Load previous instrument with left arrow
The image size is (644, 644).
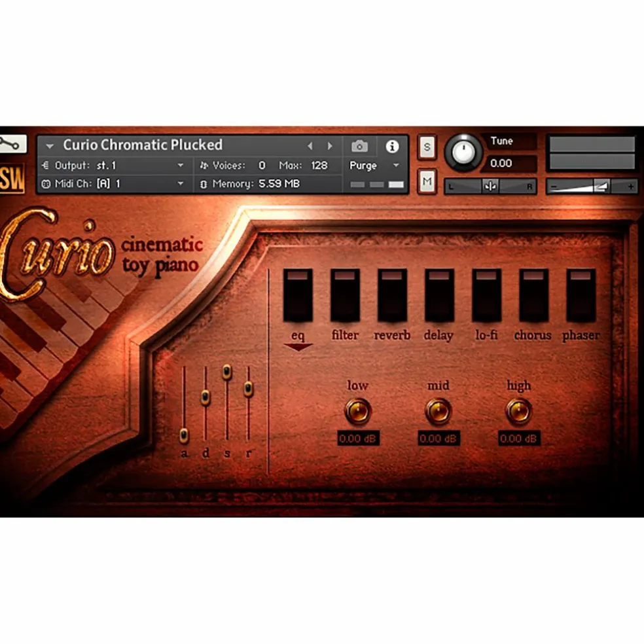coord(310,146)
